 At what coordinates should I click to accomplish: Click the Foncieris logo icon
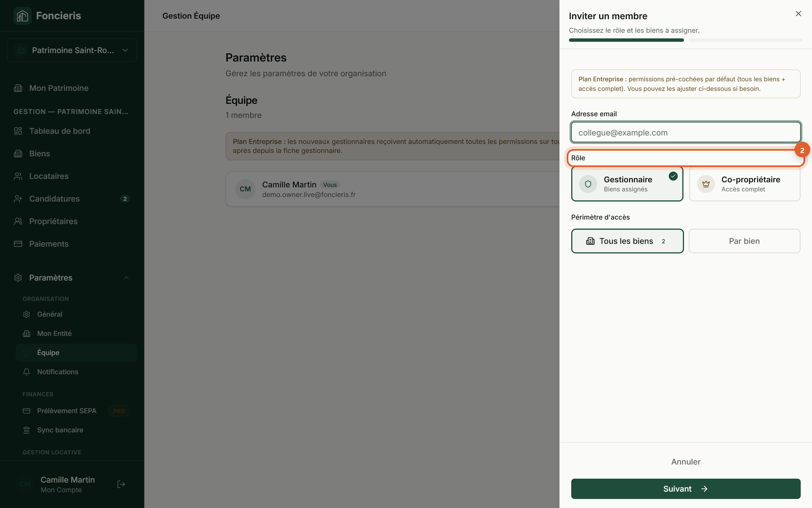tap(22, 16)
